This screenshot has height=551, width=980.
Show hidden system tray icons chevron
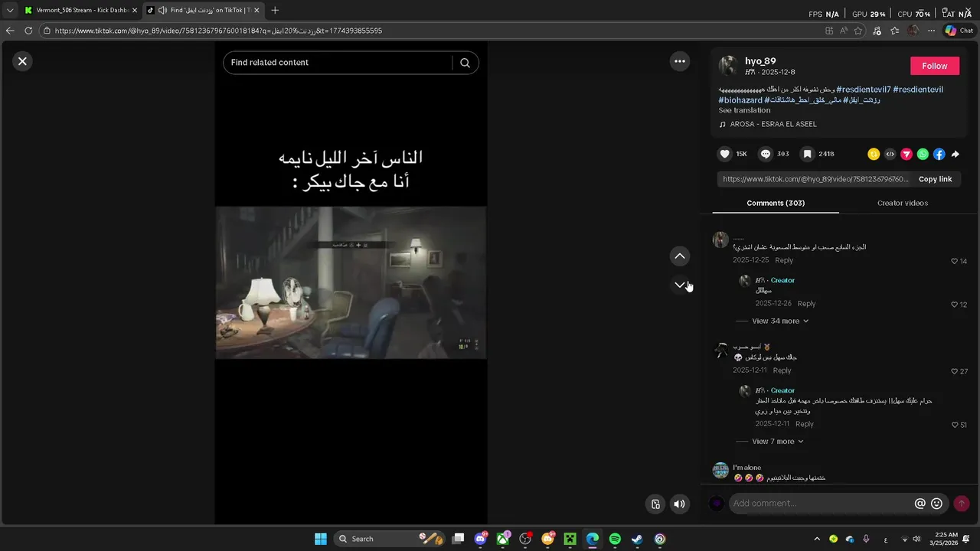[x=817, y=539]
